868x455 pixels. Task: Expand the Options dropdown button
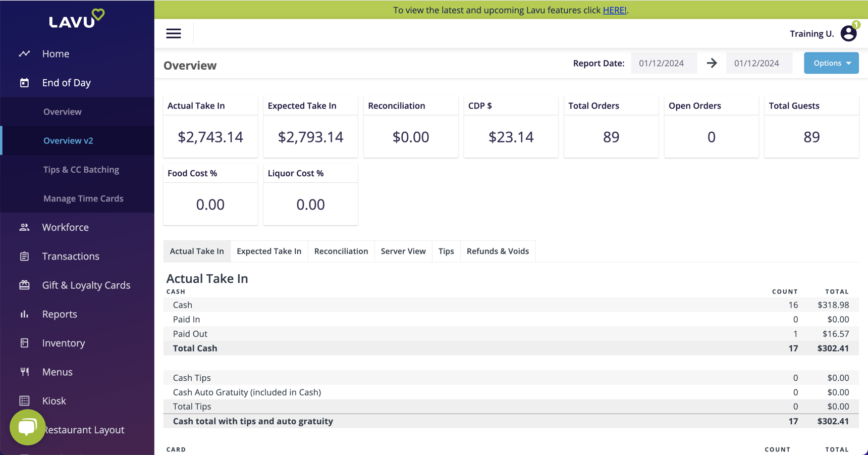point(831,63)
